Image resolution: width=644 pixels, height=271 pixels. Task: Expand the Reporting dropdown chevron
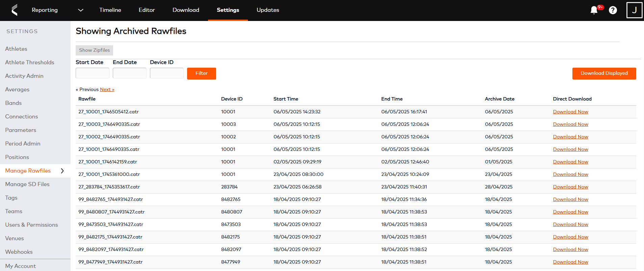pos(81,10)
